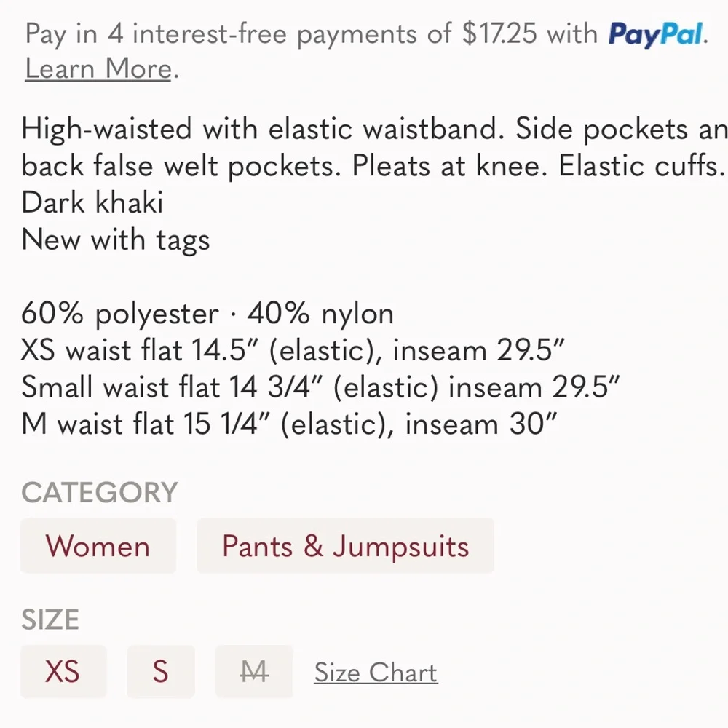Open the Learn More link
This screenshot has width=728, height=728.
pos(98,69)
